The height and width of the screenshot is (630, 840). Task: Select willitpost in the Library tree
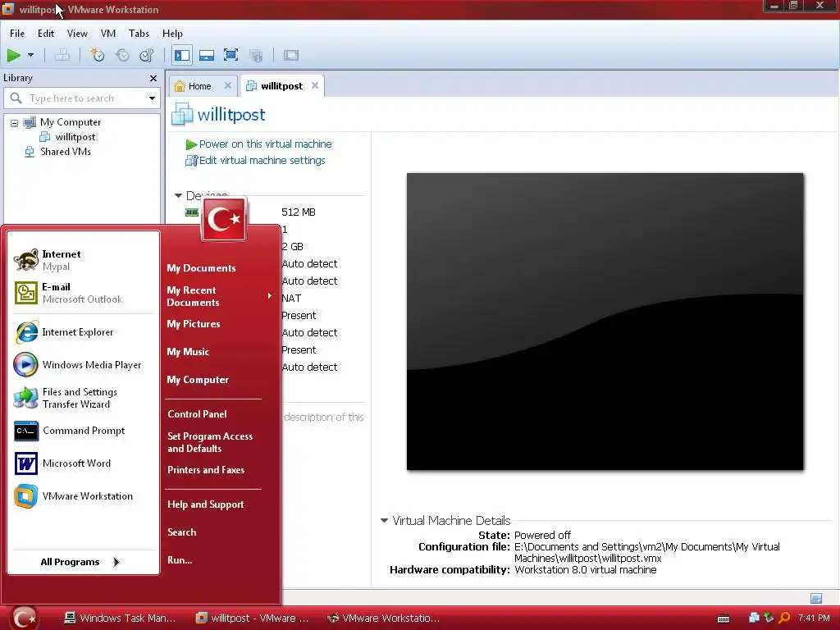coord(67,137)
